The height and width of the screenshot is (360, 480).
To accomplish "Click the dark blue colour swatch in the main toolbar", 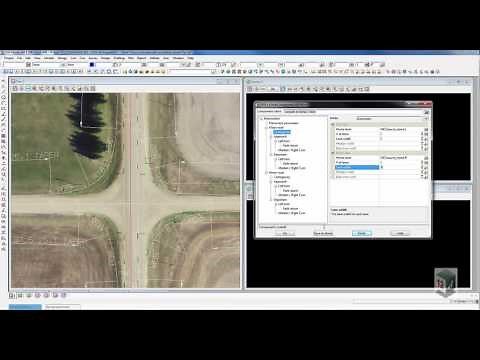I will pyautogui.click(x=92, y=65).
